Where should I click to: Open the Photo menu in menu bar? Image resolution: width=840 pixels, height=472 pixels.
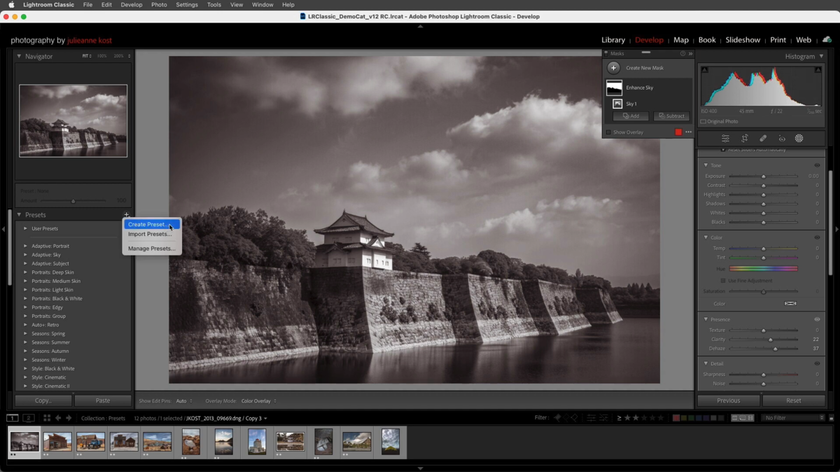pyautogui.click(x=159, y=5)
